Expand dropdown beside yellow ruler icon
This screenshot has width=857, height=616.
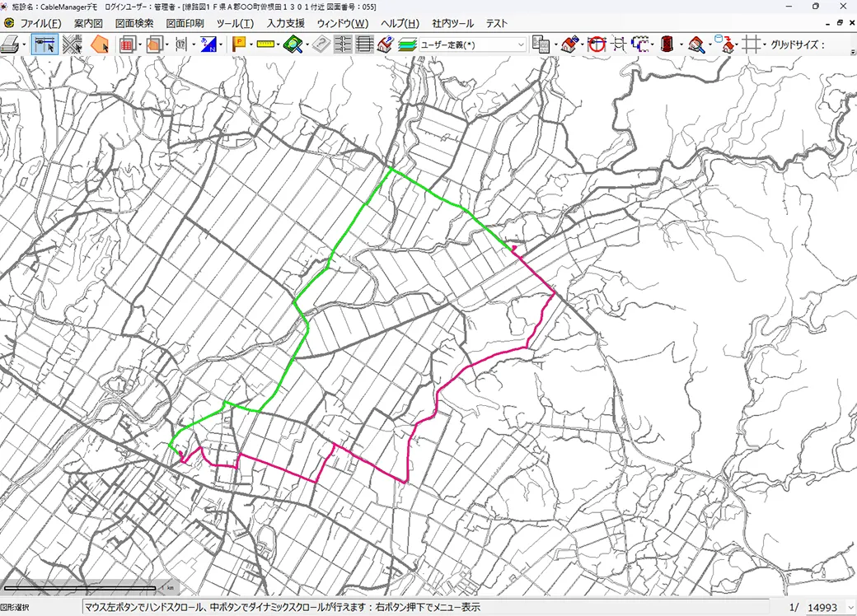click(x=279, y=44)
